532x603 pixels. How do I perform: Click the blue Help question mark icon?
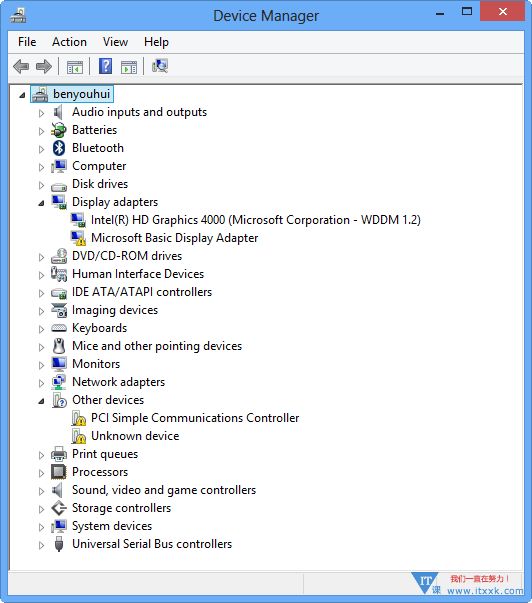tap(105, 66)
